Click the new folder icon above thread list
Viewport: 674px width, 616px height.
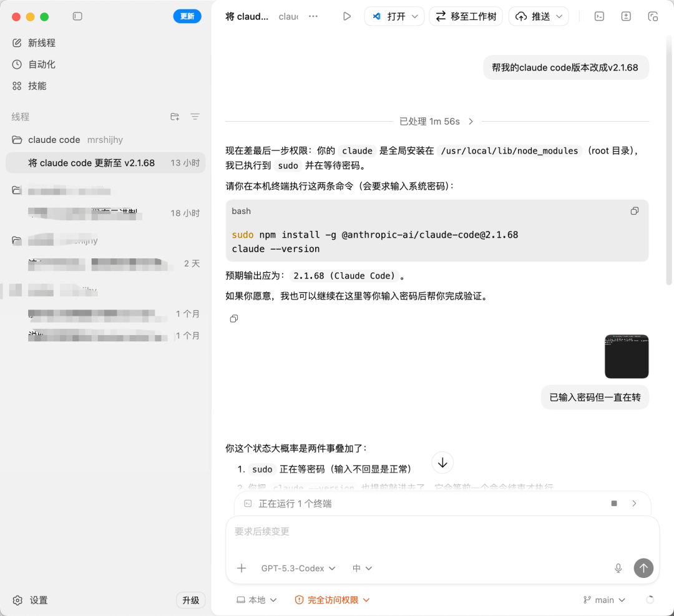[175, 117]
